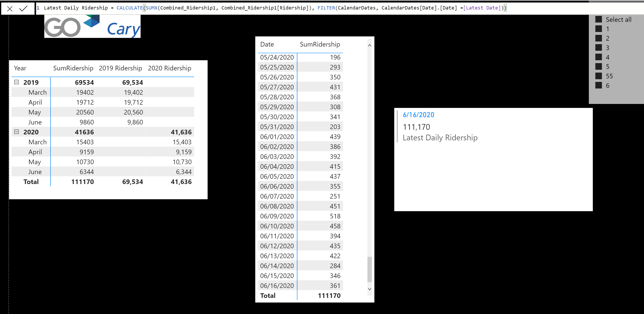Enable slicer checkbox for value 6
This screenshot has height=314, width=644.
598,85
